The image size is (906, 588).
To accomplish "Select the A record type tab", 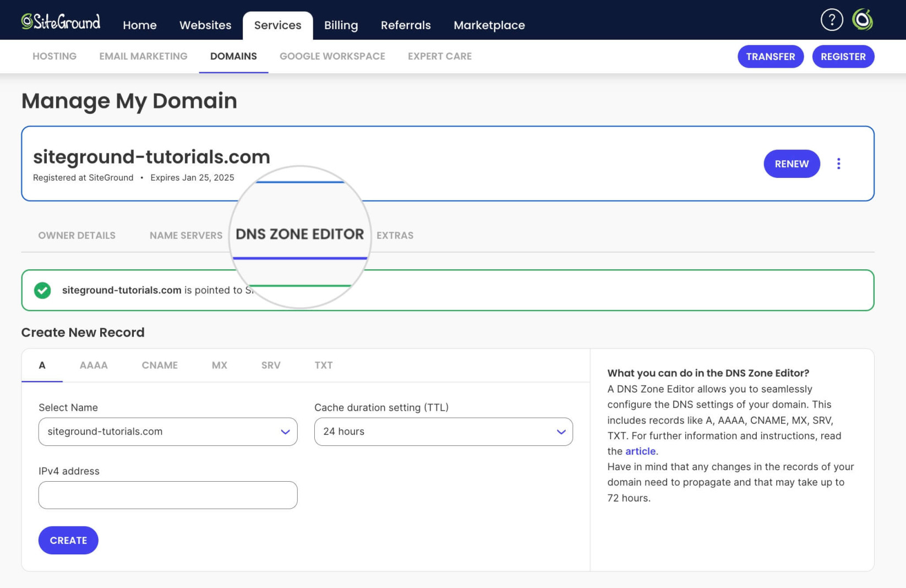I will (x=42, y=366).
